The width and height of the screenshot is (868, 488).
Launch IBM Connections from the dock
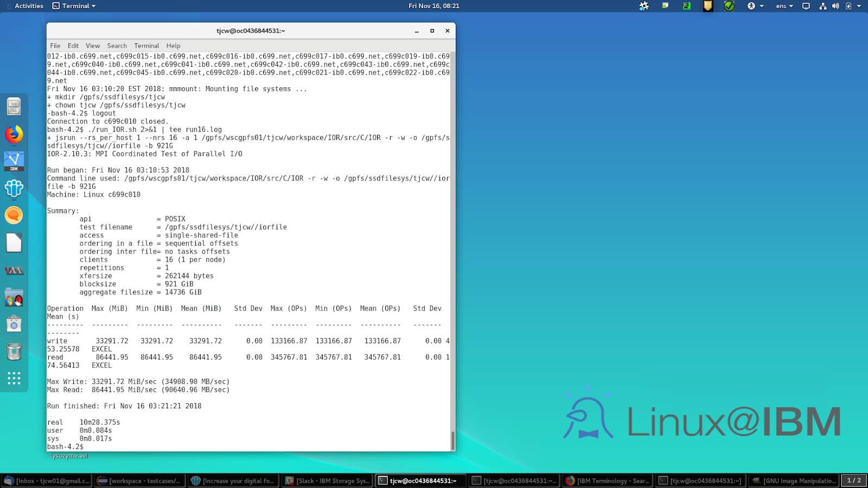point(14,189)
